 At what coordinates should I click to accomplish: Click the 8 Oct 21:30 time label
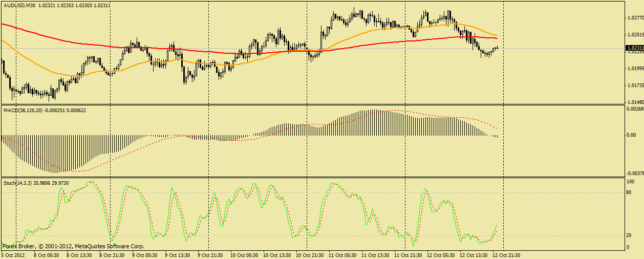[112, 254]
